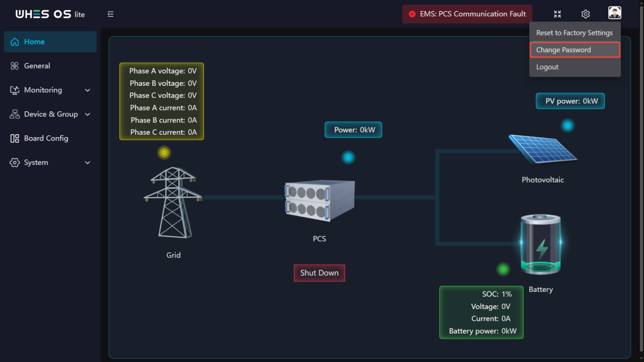Expand the Monitoring submenu chevron

(x=87, y=90)
